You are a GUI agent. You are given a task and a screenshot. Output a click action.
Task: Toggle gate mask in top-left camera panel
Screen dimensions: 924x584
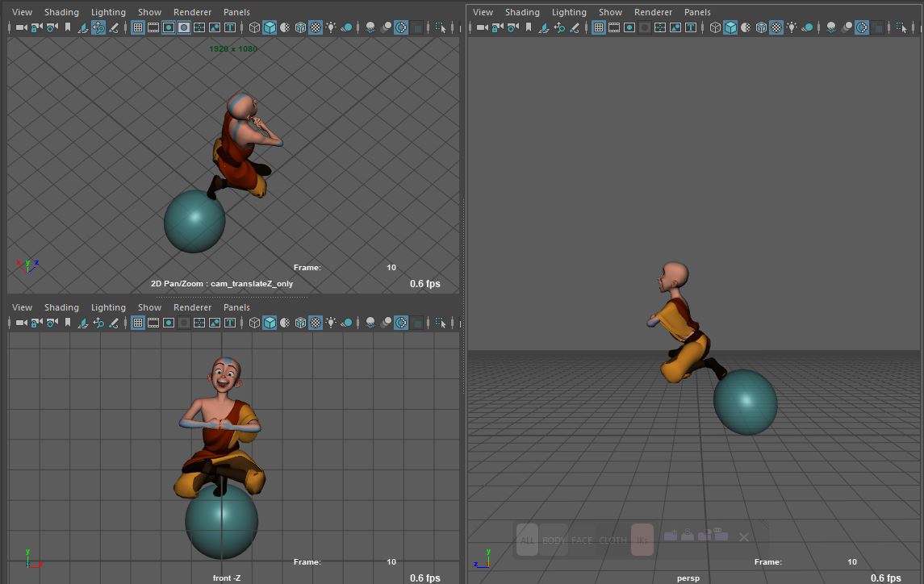point(184,27)
